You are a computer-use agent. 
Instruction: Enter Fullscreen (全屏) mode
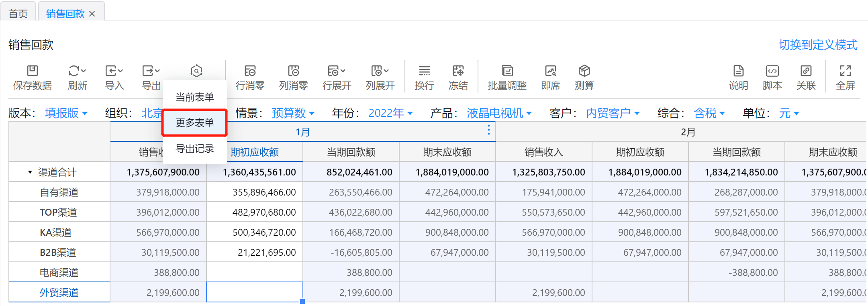coord(845,71)
